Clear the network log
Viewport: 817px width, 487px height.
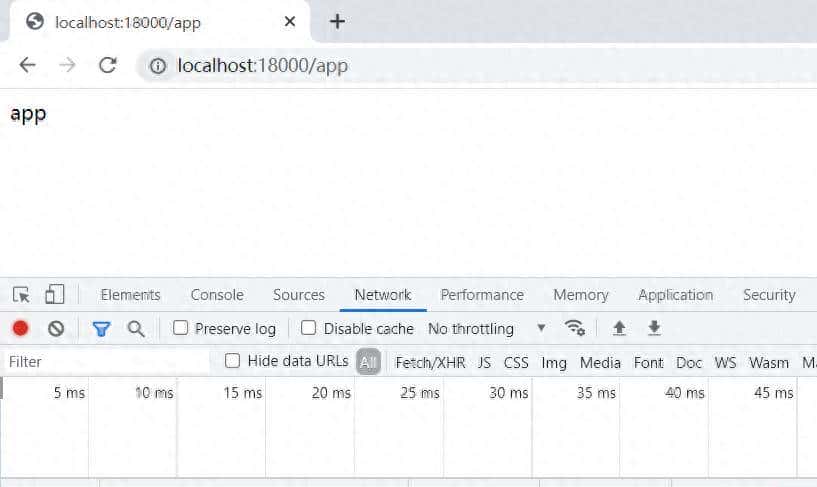[x=56, y=328]
